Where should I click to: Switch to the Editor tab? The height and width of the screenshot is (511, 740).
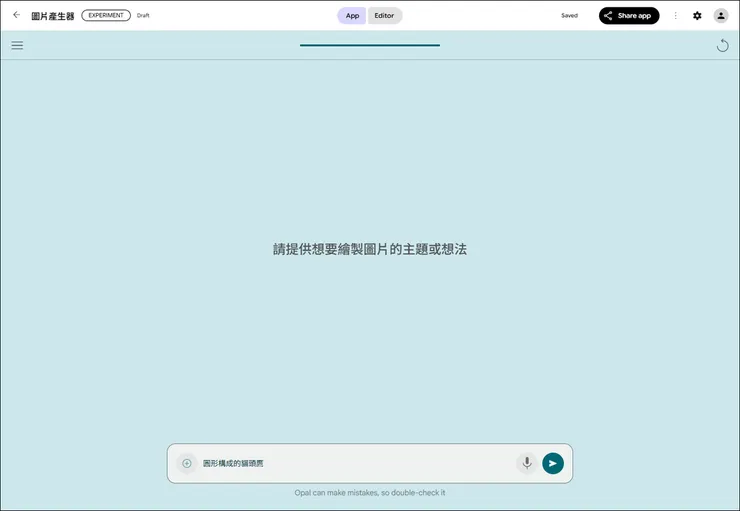click(x=384, y=16)
